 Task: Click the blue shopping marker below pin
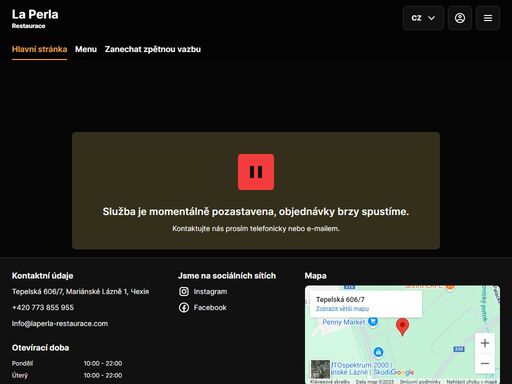(x=378, y=352)
